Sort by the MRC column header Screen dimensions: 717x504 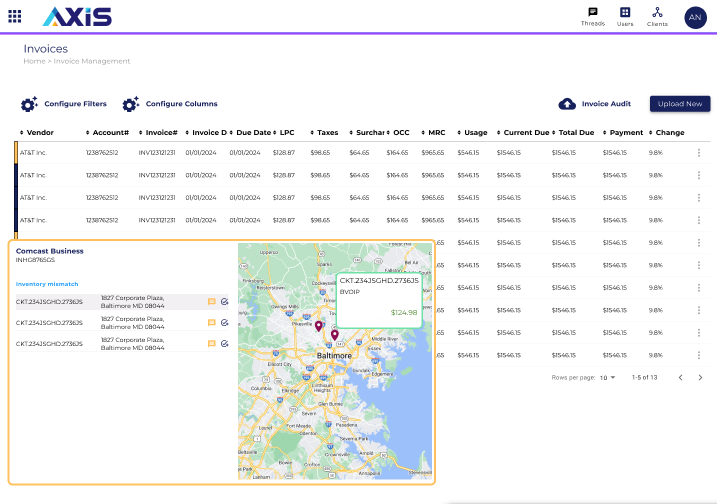pos(433,133)
